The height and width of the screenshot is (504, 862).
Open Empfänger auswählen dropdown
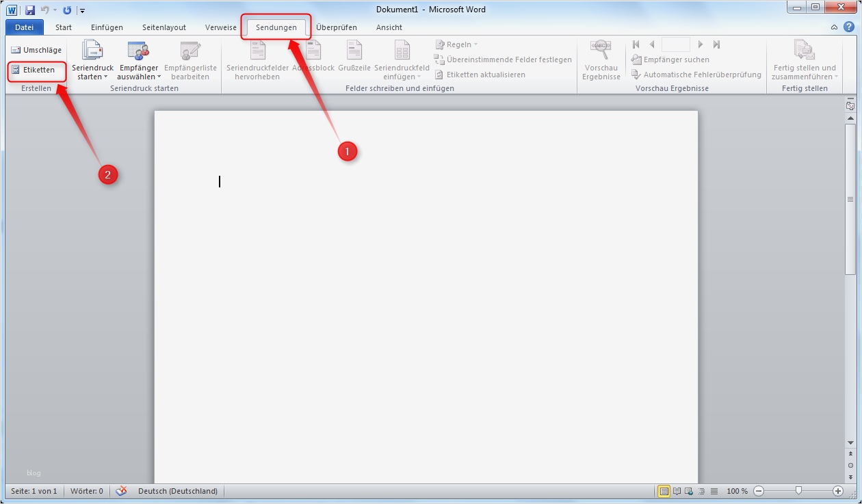(139, 60)
